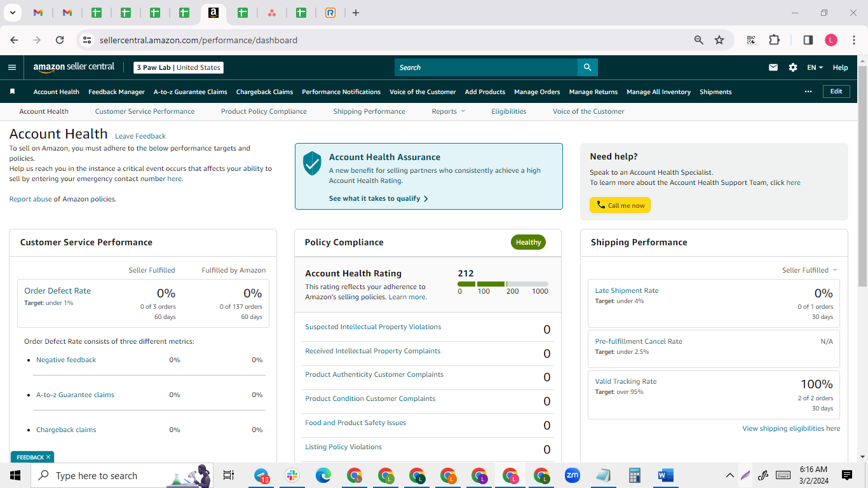Open the Seller Central settings gear
The width and height of the screenshot is (868, 488).
793,67
